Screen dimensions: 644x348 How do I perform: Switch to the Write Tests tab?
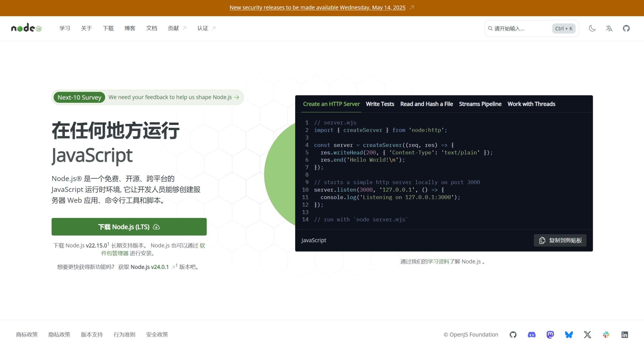click(x=380, y=104)
